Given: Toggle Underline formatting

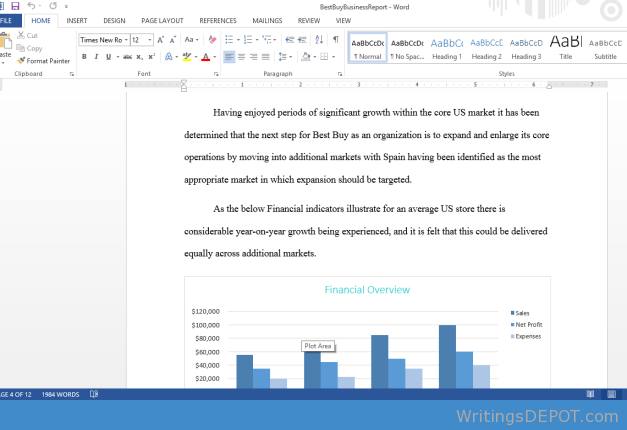Looking at the screenshot, I should point(108,57).
